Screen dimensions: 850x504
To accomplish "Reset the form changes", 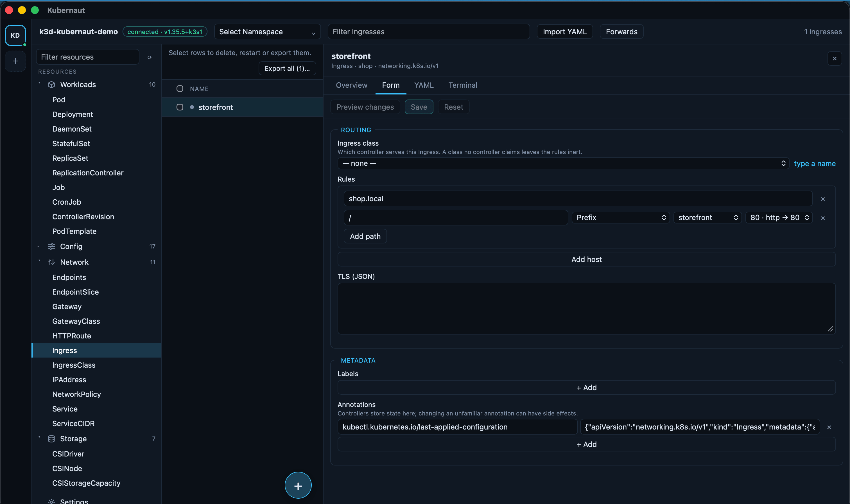I will [x=453, y=107].
